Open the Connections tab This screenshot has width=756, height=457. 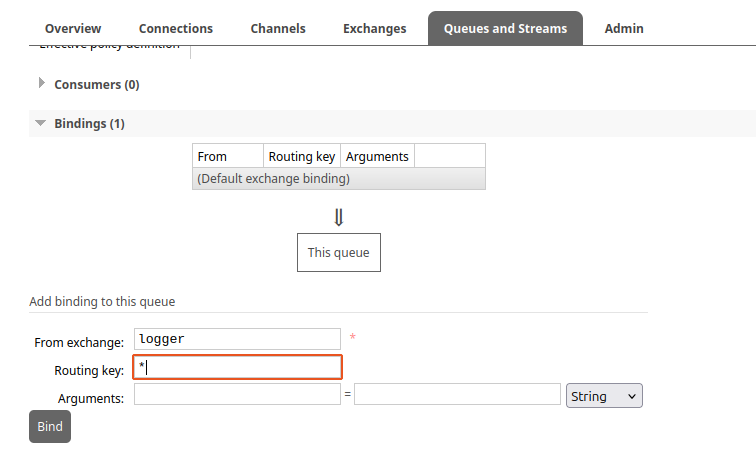pos(176,28)
